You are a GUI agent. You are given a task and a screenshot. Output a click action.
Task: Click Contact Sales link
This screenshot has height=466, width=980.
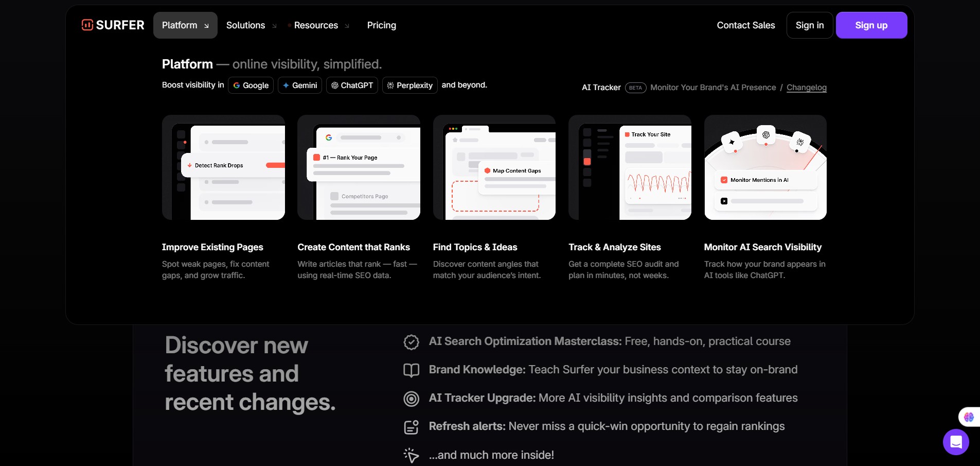point(746,25)
